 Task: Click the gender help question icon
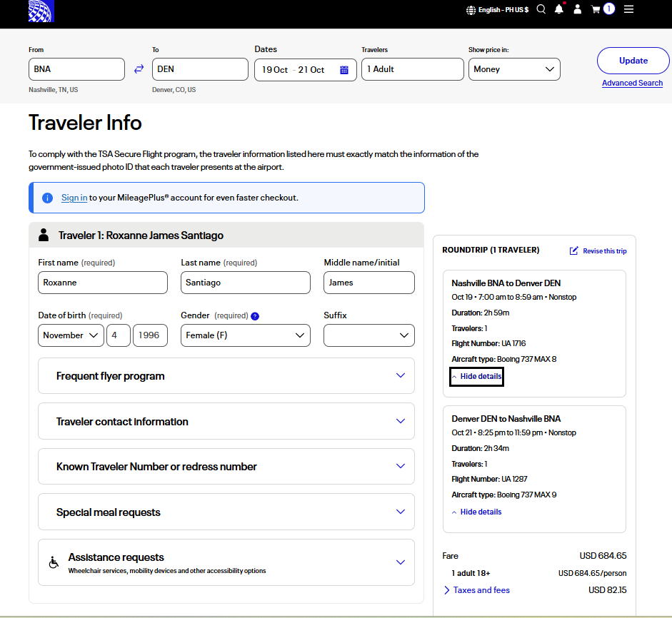[255, 316]
